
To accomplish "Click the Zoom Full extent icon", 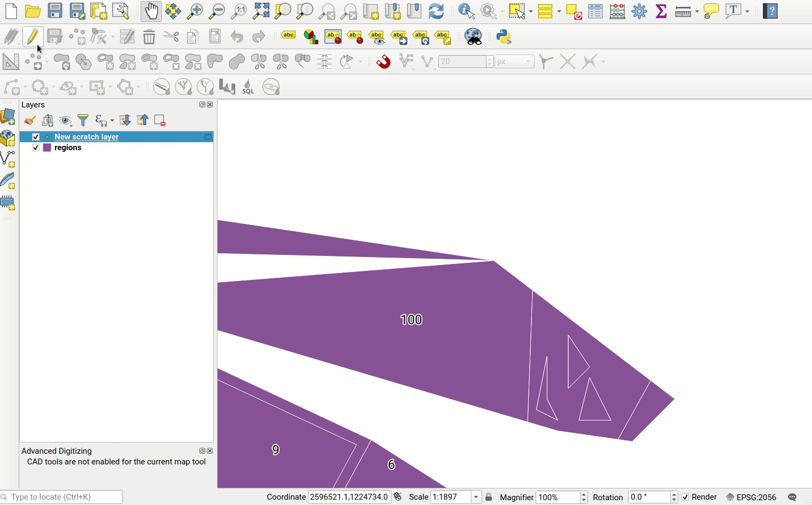I will tap(261, 11).
